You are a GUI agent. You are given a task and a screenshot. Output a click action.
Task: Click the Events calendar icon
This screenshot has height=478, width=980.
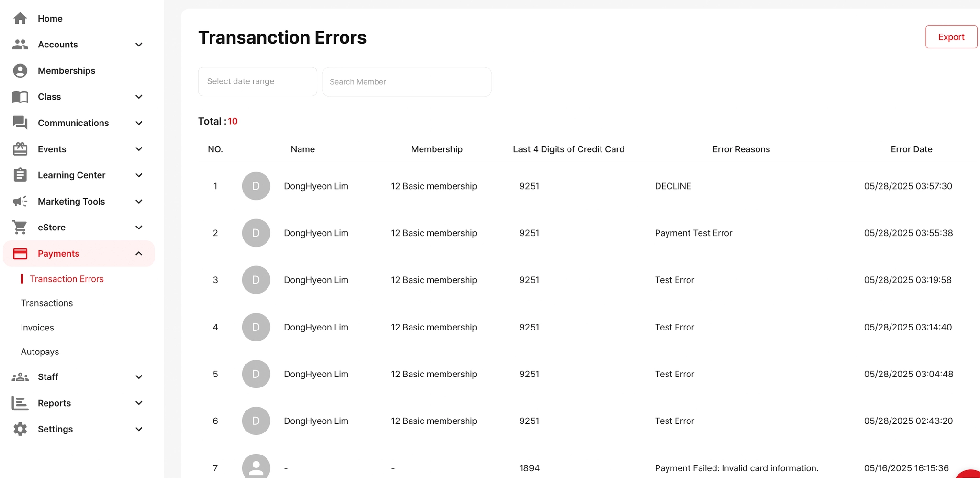[20, 149]
